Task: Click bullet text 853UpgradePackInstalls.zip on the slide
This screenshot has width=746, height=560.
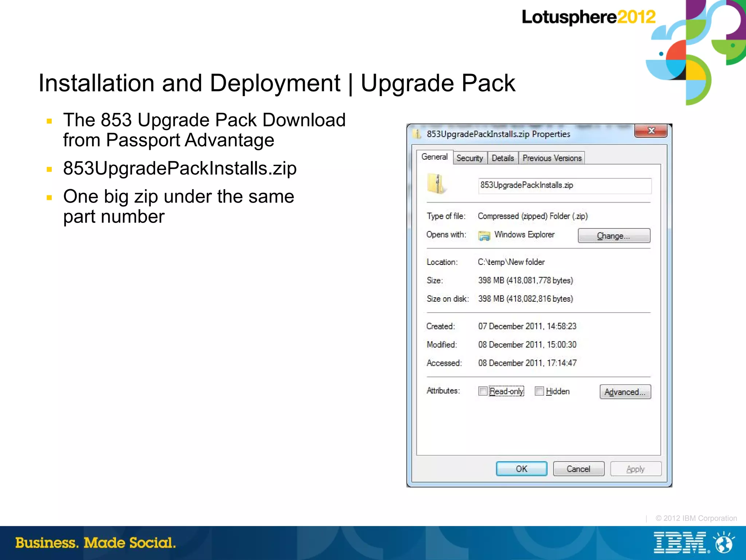Action: pyautogui.click(x=180, y=168)
